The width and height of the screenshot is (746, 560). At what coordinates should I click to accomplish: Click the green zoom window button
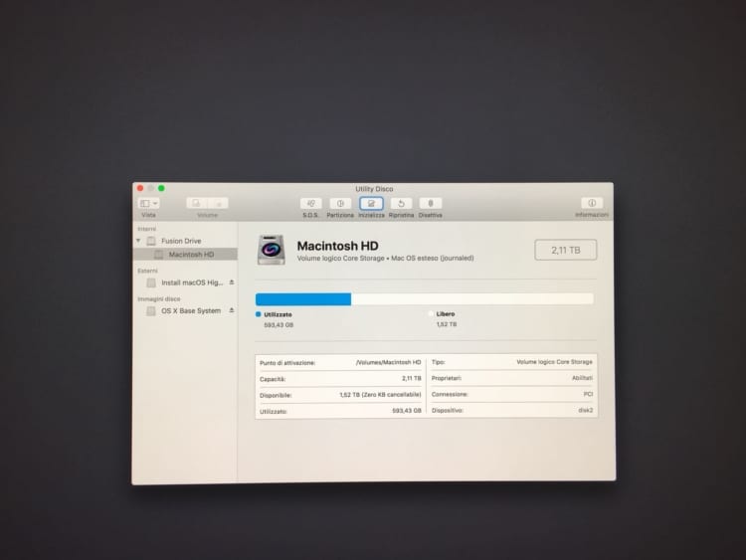(x=161, y=188)
